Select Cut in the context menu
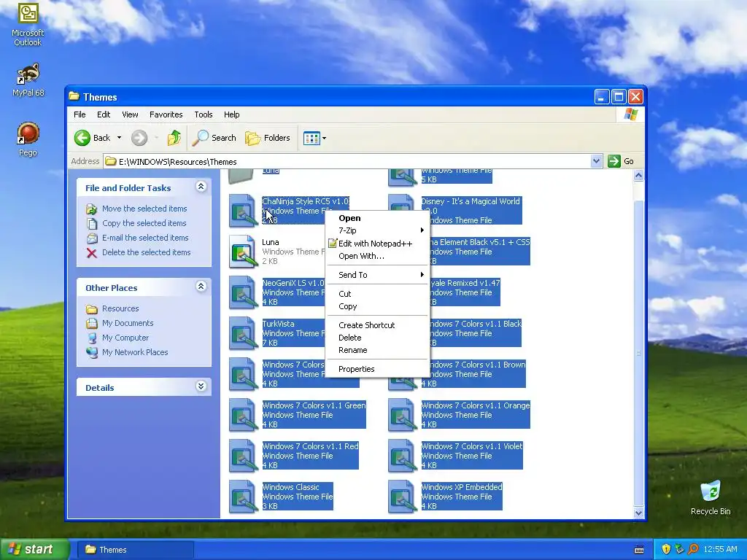747x560 pixels. pos(377,294)
